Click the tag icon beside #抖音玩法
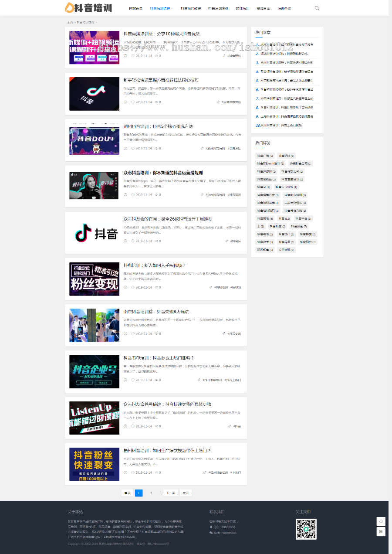 click(224, 56)
